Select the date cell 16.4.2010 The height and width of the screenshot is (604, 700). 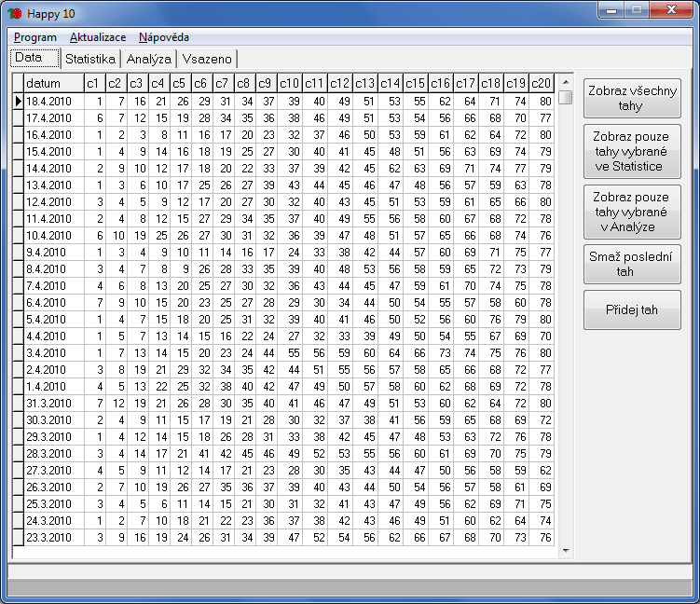pos(54,135)
